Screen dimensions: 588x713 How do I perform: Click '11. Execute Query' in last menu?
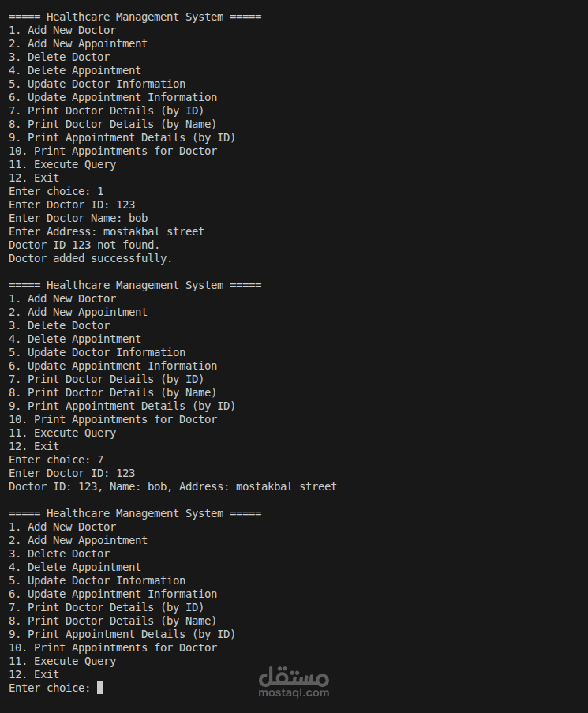[62, 661]
